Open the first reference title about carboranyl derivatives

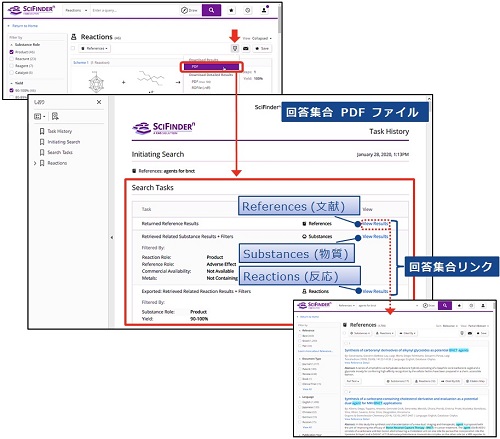pos(406,350)
